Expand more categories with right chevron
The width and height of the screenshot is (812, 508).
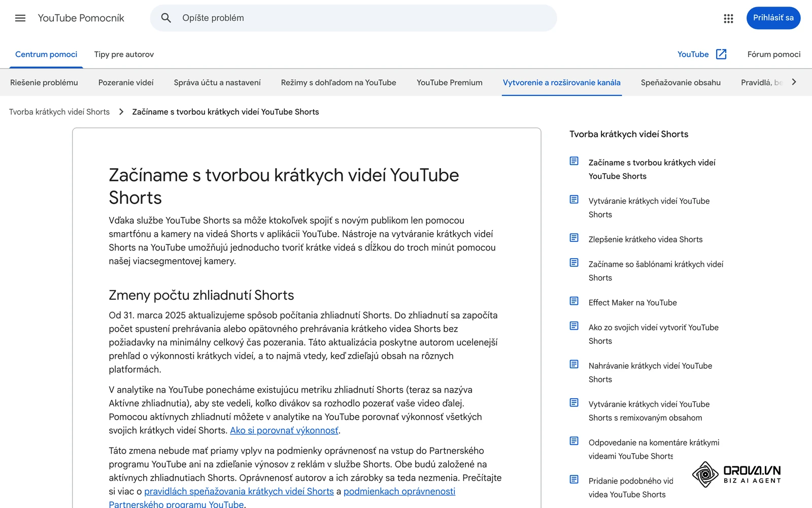[x=794, y=82]
